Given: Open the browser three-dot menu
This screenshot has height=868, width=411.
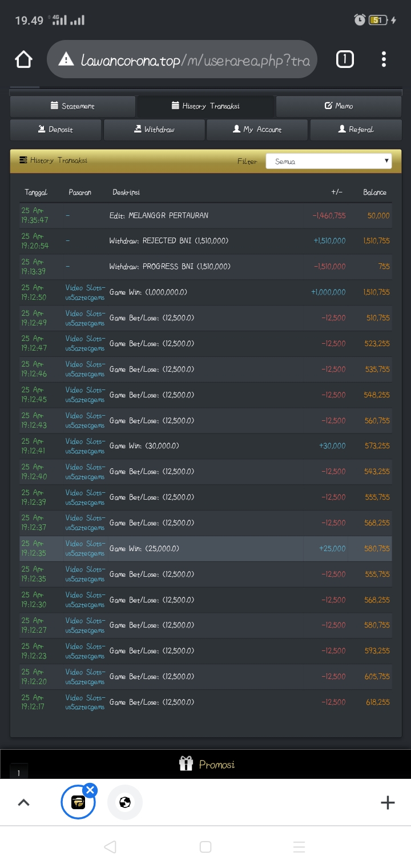Looking at the screenshot, I should click(x=384, y=59).
